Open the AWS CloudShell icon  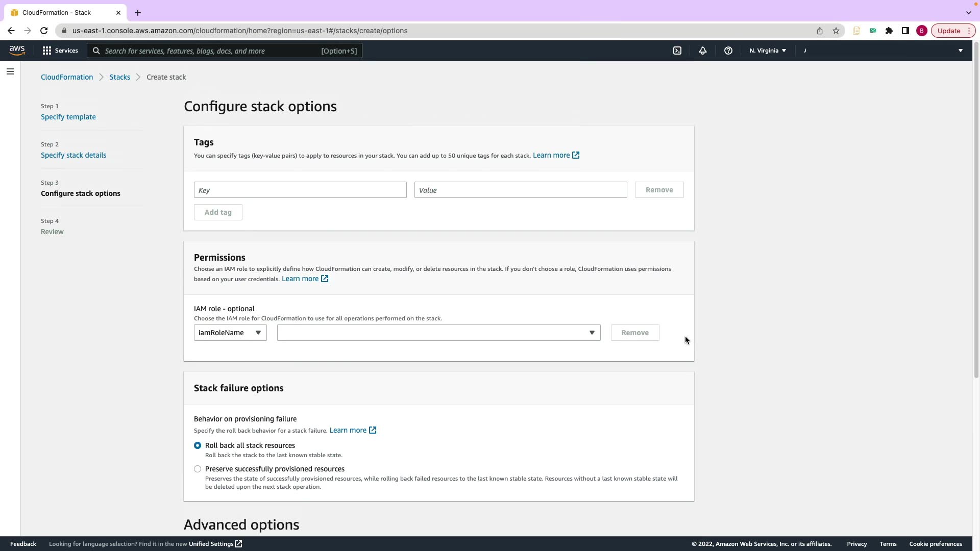coord(677,51)
